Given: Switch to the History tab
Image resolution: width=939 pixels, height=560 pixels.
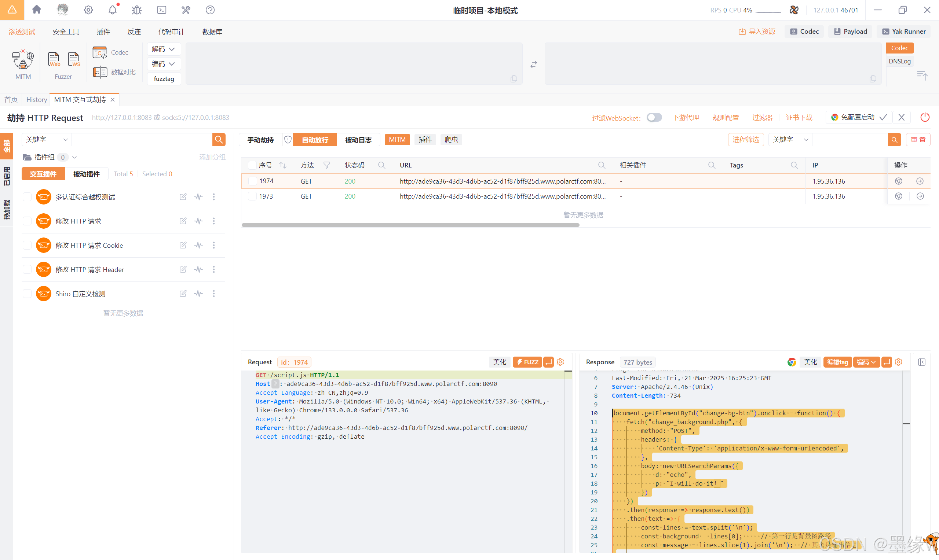Looking at the screenshot, I should click(37, 100).
